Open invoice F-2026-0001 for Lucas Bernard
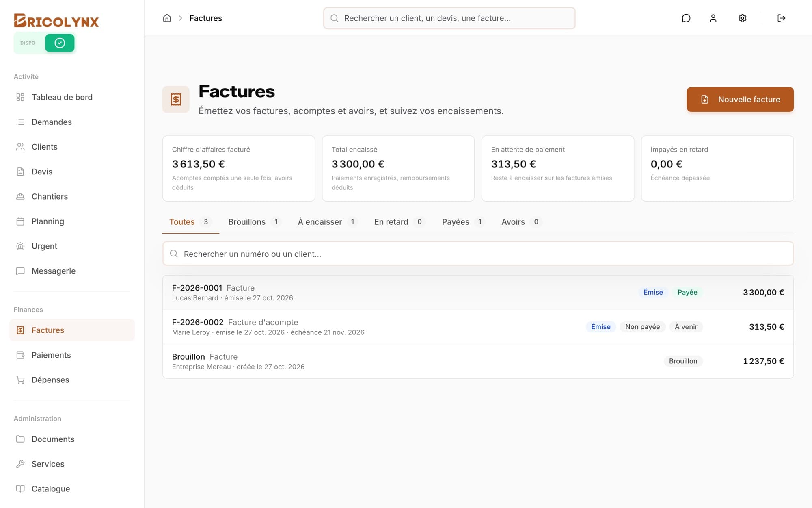 (x=478, y=293)
